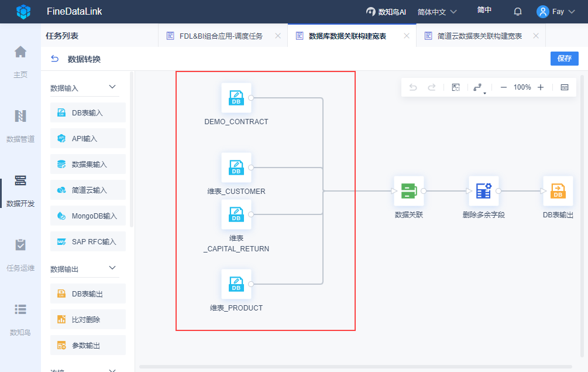Viewport: 588px width, 372px height.
Task: Click the canvas vertical scrollbar
Action: click(582, 216)
